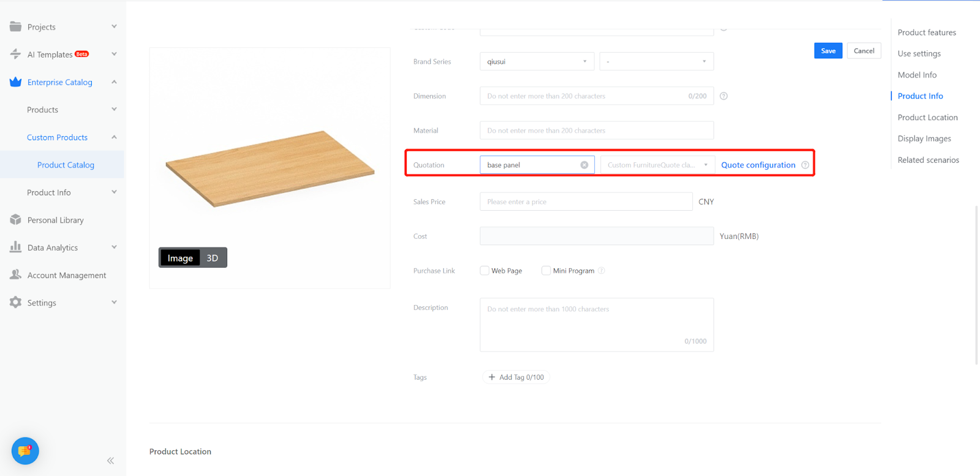Jump to Related scenarios section
Image resolution: width=980 pixels, height=476 pixels.
point(929,160)
